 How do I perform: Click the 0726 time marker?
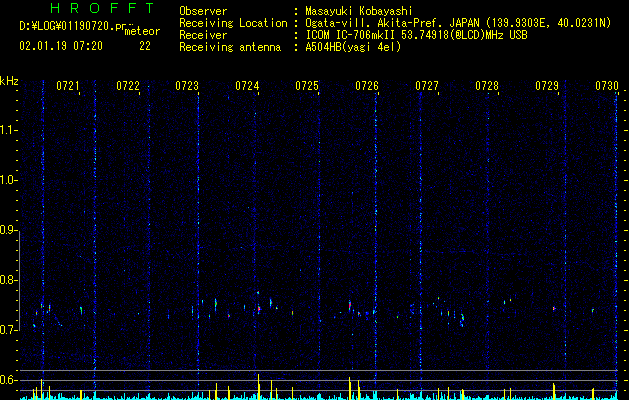[367, 86]
